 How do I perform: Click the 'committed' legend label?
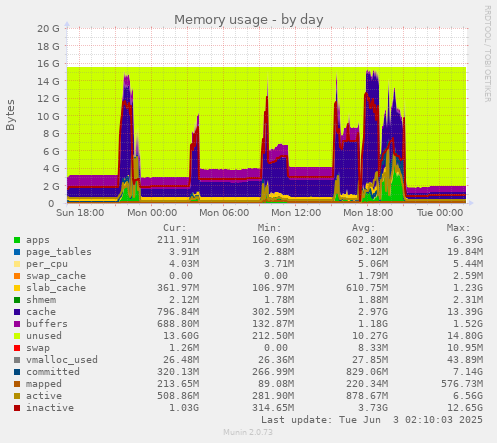click(53, 372)
